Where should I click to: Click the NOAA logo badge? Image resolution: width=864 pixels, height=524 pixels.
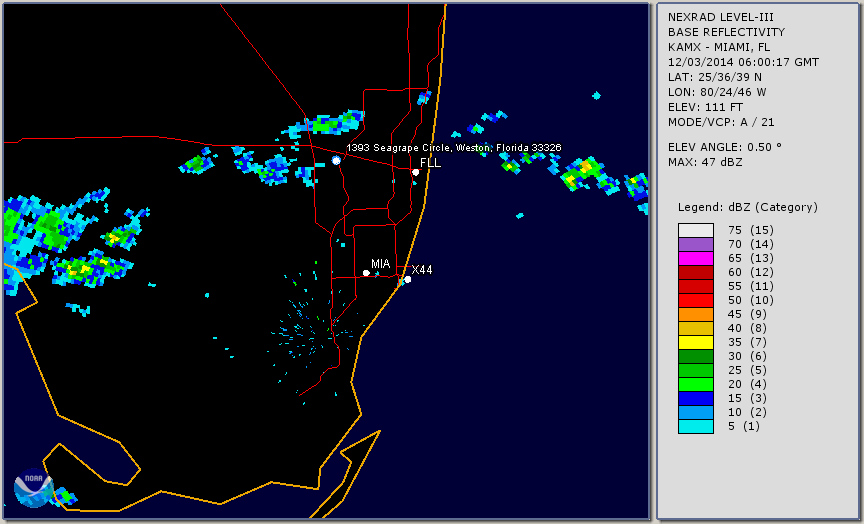click(x=33, y=488)
